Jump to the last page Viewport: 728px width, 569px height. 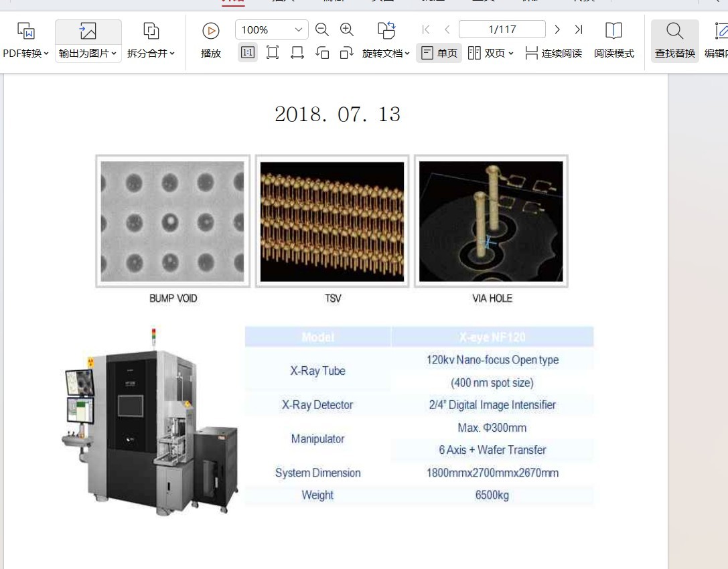pyautogui.click(x=579, y=29)
